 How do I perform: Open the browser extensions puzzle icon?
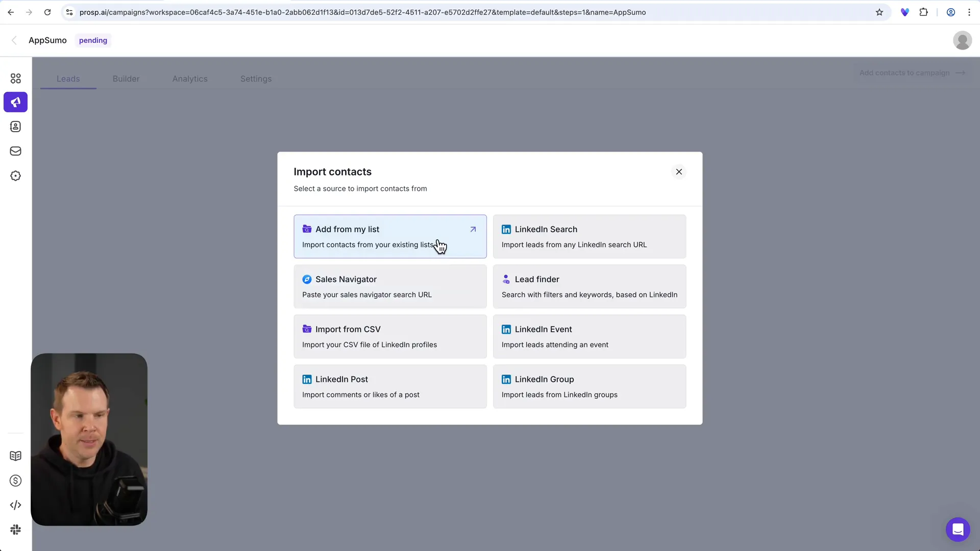tap(923, 12)
